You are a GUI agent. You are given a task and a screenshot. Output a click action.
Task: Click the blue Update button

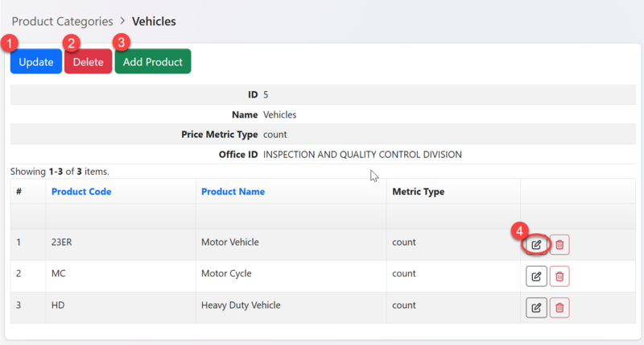point(35,62)
